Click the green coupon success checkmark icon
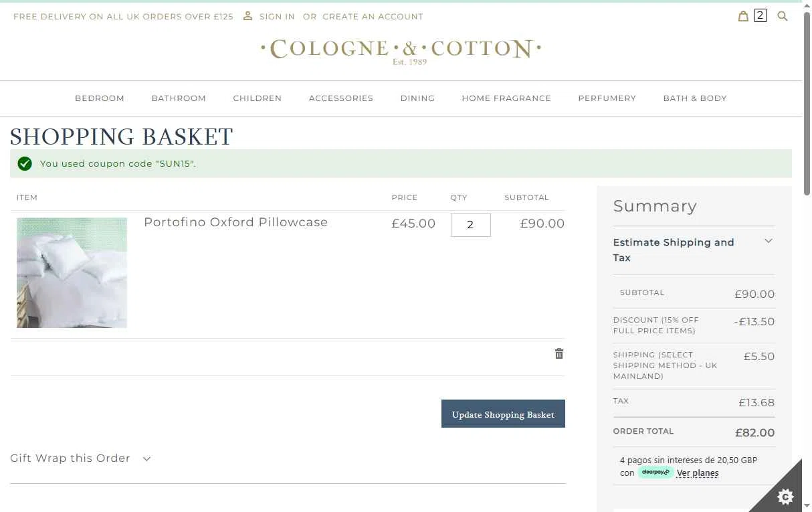Screen dimensions: 812x512 [25, 163]
